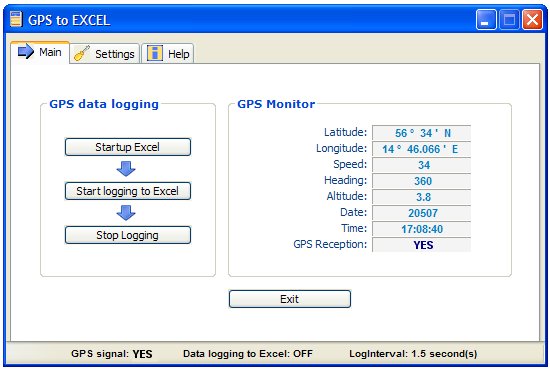Click Data logging to Excel: OFF status
Screen dimensions: 550x369
248,354
